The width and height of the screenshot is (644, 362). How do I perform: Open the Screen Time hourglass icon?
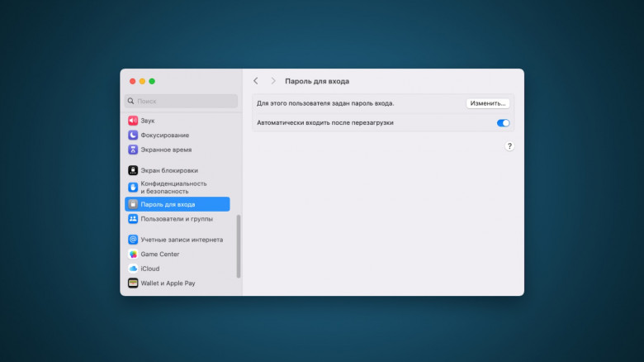[133, 150]
